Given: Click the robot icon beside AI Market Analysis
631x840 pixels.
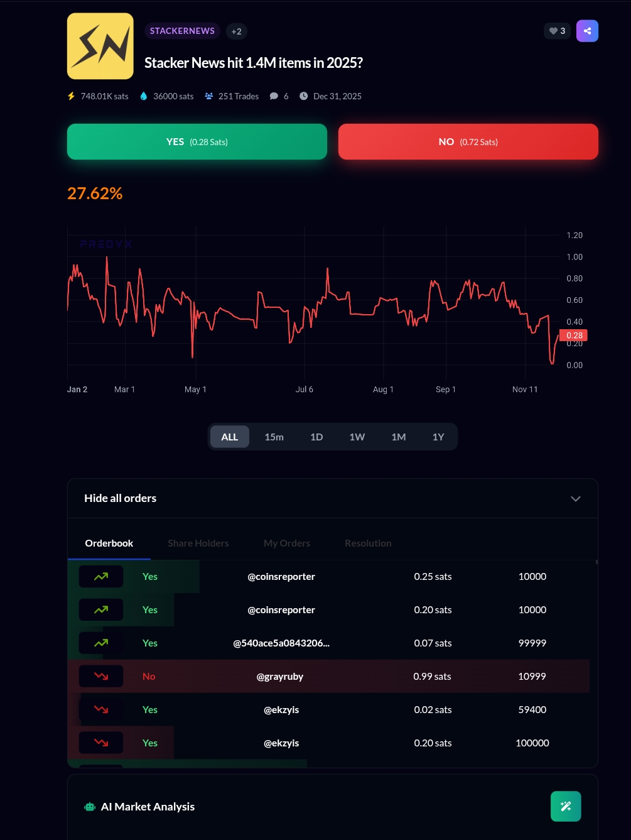Looking at the screenshot, I should click(90, 807).
